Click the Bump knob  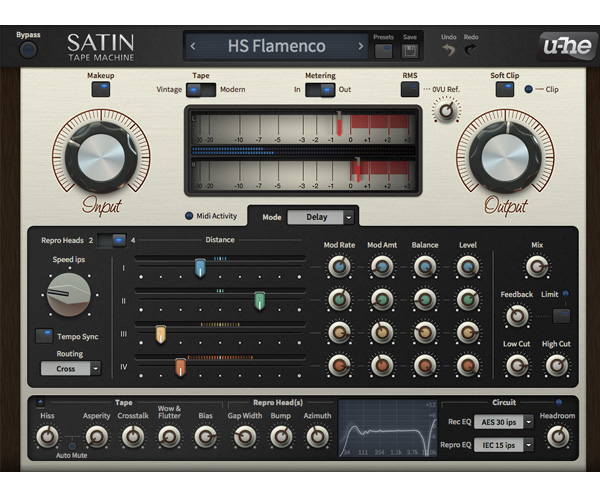(281, 437)
